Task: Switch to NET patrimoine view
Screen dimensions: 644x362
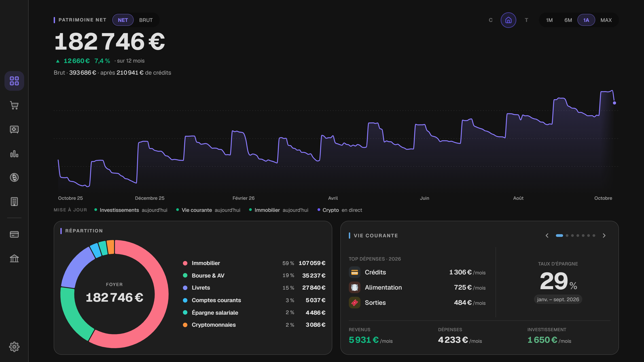Action: tap(123, 20)
